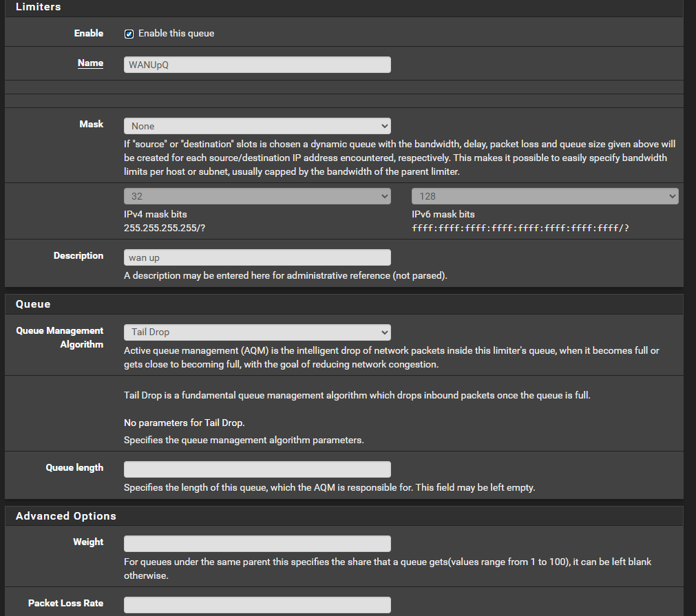696x616 pixels.
Task: Click the Description field containing "wan up"
Action: (x=257, y=257)
